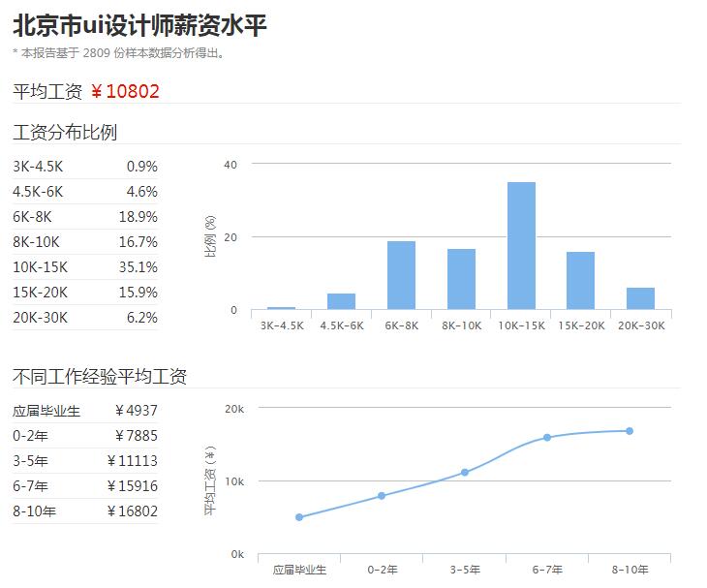Click the 4.5K-6K bar in the chart
707x588 pixels.
pos(341,301)
